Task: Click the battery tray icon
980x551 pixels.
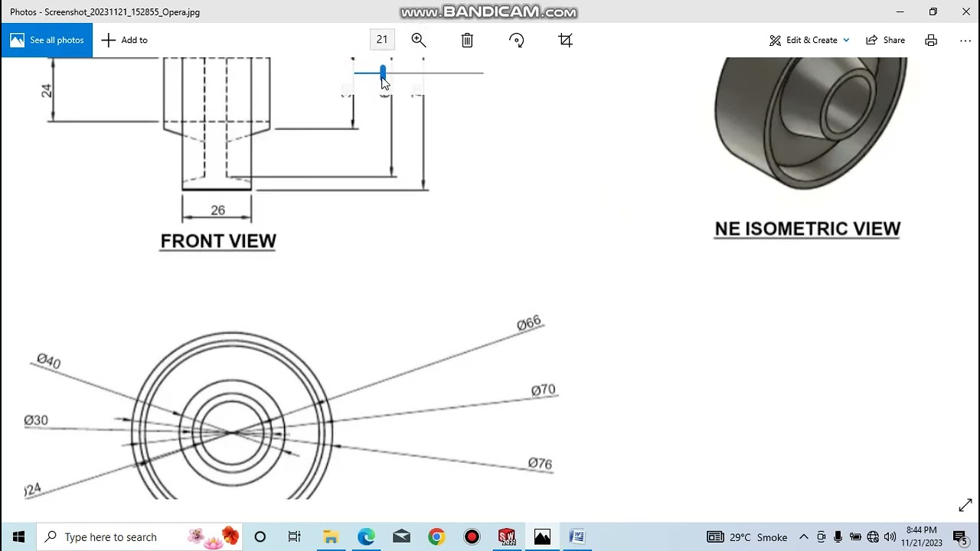Action: tap(855, 536)
